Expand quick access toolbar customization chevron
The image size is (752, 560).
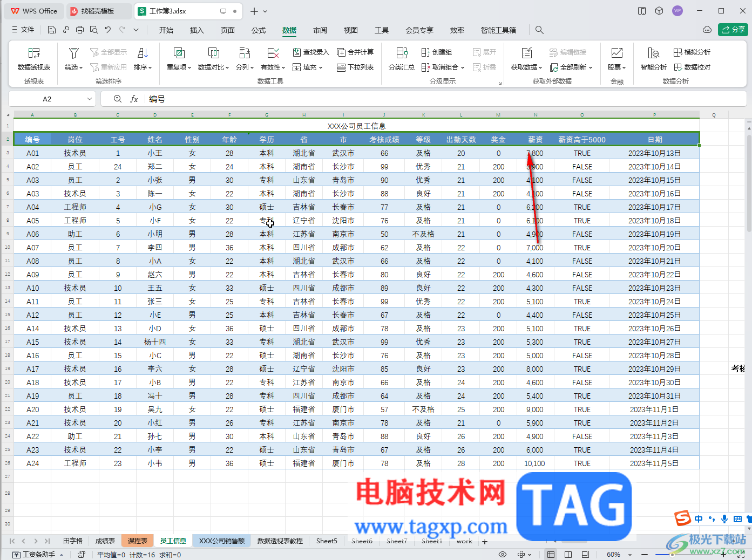[x=136, y=30]
